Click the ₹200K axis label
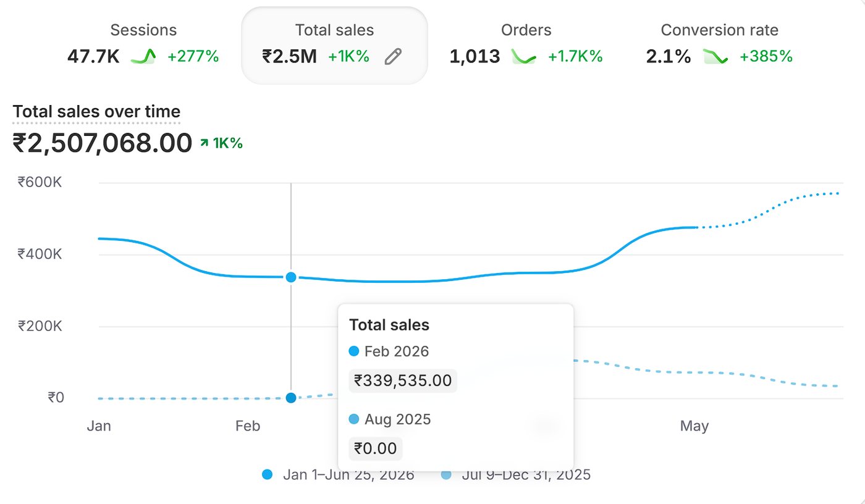 coord(40,326)
